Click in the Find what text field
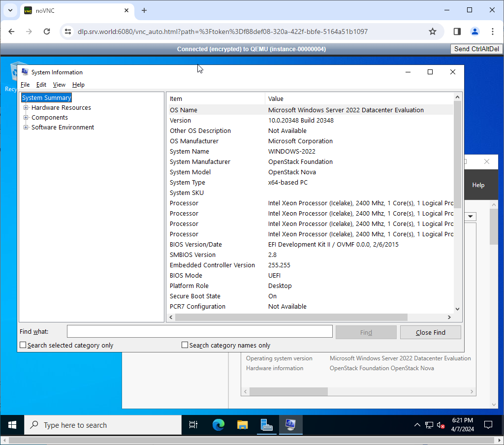 [x=200, y=331]
